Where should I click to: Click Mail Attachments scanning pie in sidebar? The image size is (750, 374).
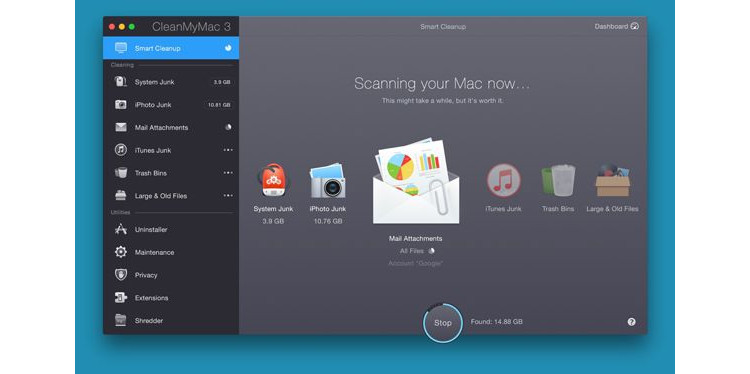point(228,127)
